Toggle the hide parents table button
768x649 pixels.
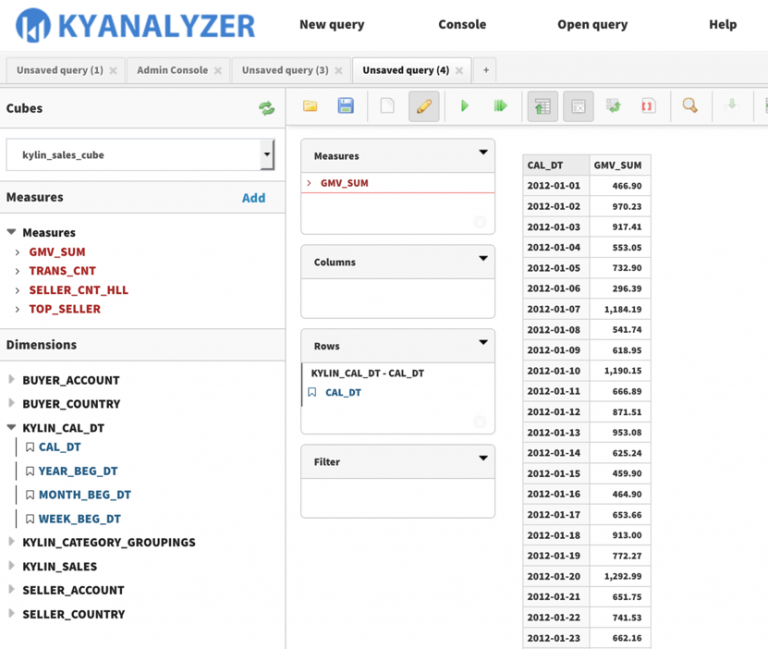pyautogui.click(x=578, y=106)
